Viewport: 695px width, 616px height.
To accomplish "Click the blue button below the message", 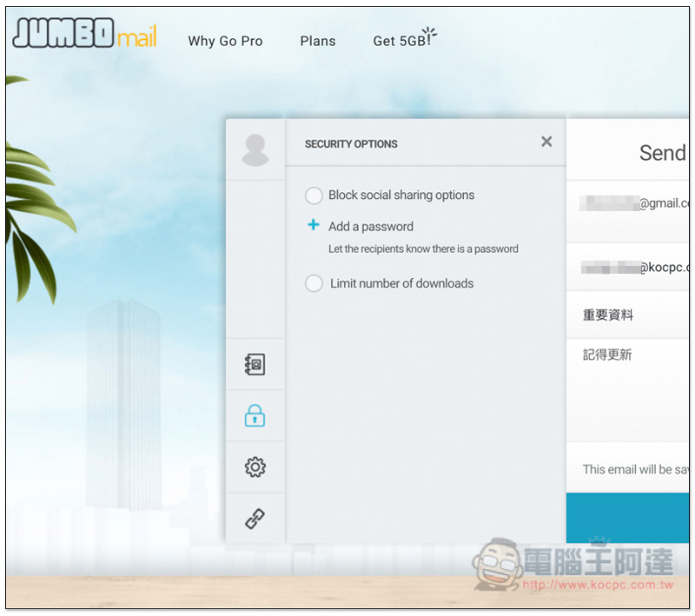I will tap(627, 518).
